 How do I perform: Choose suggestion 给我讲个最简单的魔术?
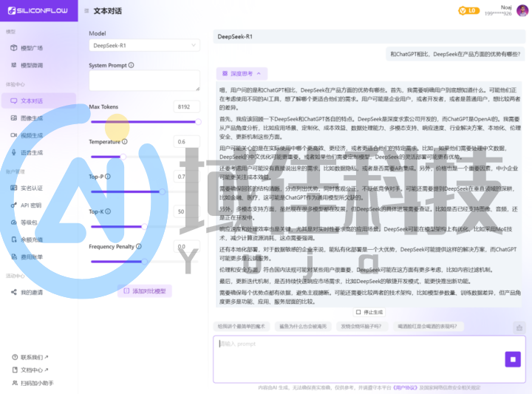(x=241, y=327)
